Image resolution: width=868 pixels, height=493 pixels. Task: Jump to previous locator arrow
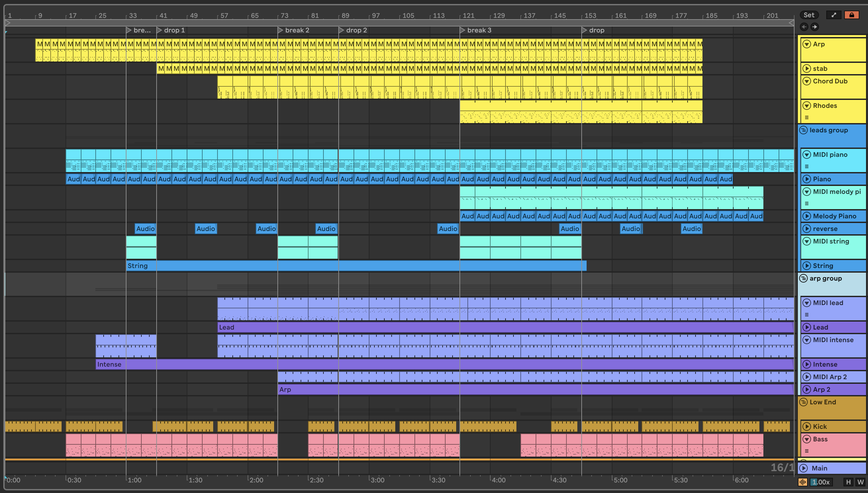(x=804, y=27)
